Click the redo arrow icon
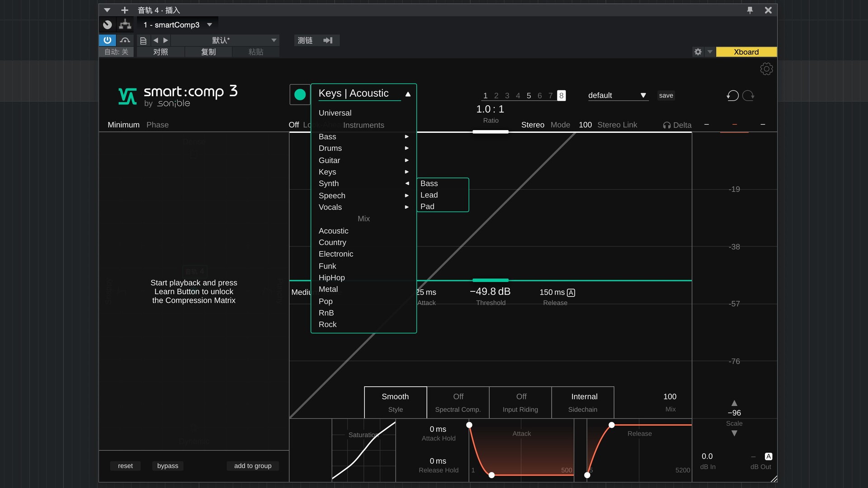Screen dimensions: 868x488 pyautogui.click(x=749, y=95)
